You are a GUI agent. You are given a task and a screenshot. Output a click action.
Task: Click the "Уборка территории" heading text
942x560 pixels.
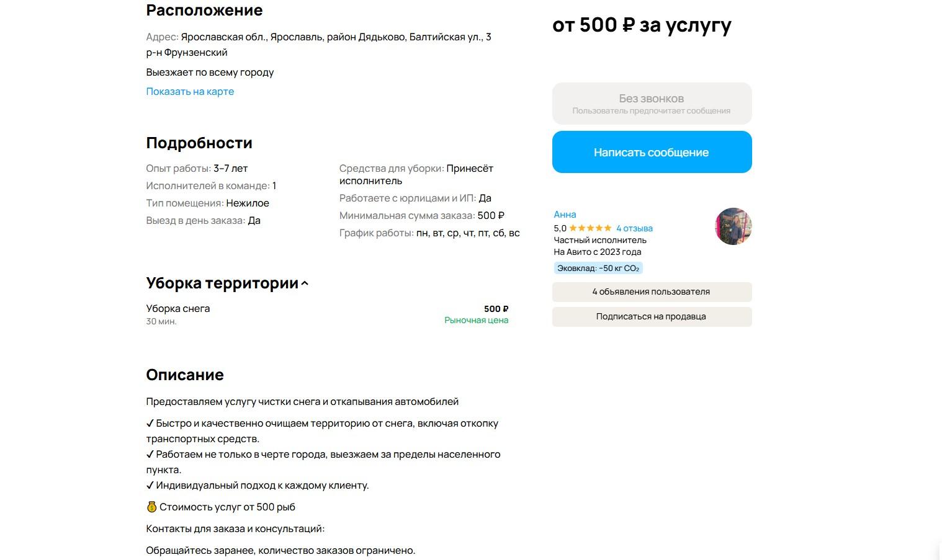point(222,283)
